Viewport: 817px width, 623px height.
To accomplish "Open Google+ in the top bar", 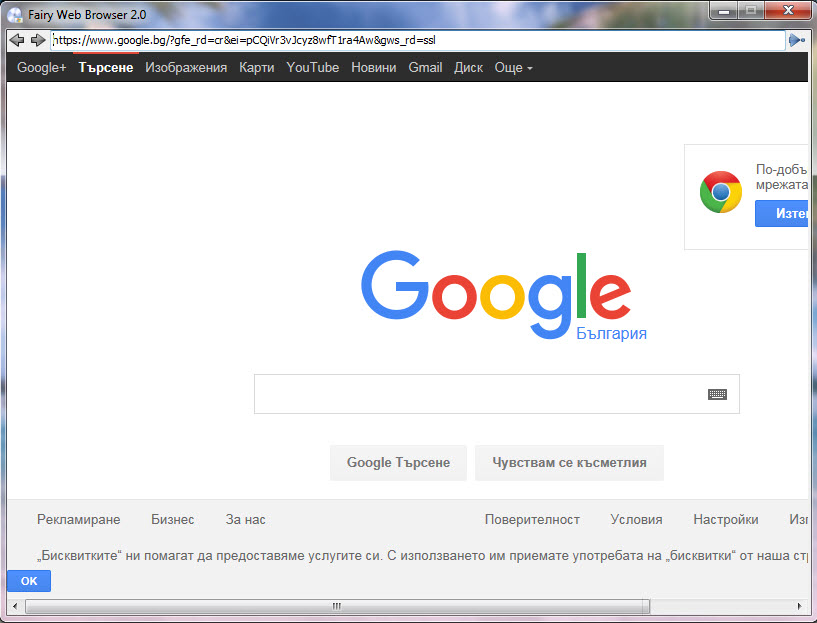I will [x=42, y=68].
